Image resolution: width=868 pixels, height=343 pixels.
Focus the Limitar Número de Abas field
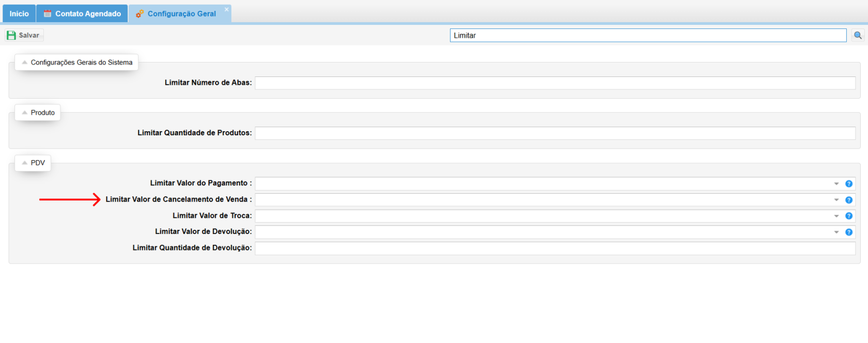[554, 83]
